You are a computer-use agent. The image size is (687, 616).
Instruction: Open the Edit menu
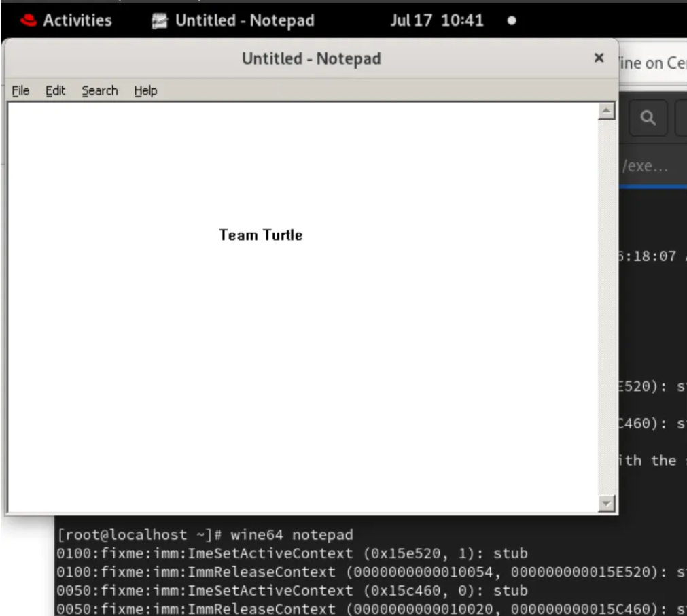click(x=55, y=90)
